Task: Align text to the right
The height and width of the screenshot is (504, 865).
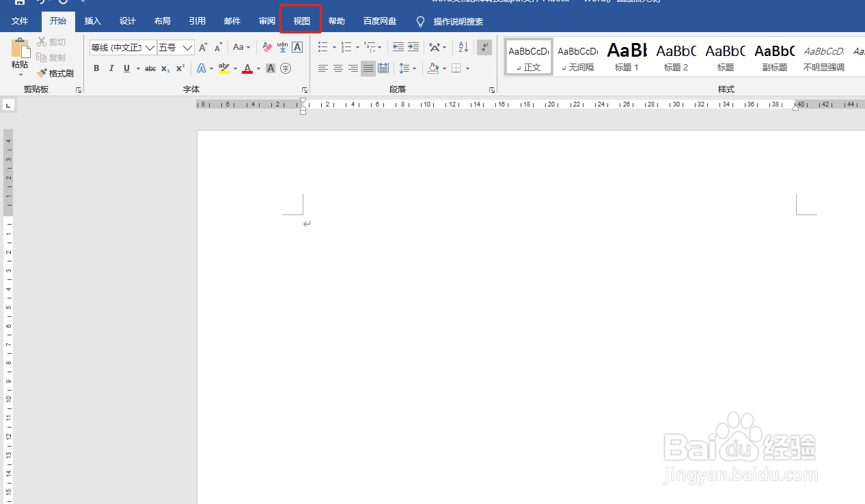Action: coord(353,68)
